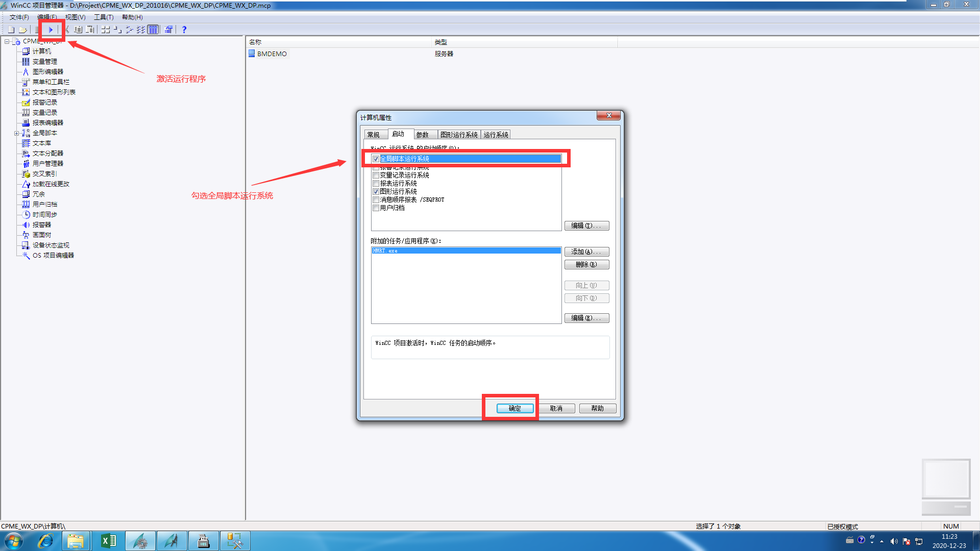Click the 报警记录 icon in the left panel

click(26, 102)
